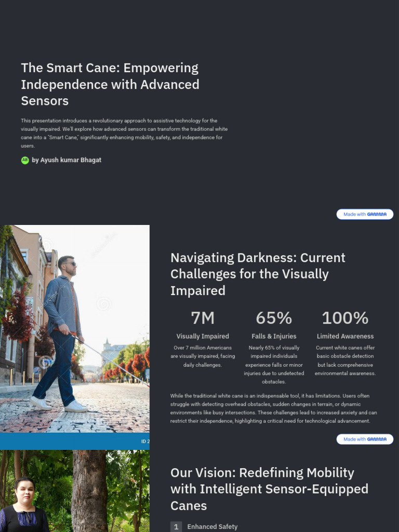Click the photo of woman near tree

[x=75, y=491]
